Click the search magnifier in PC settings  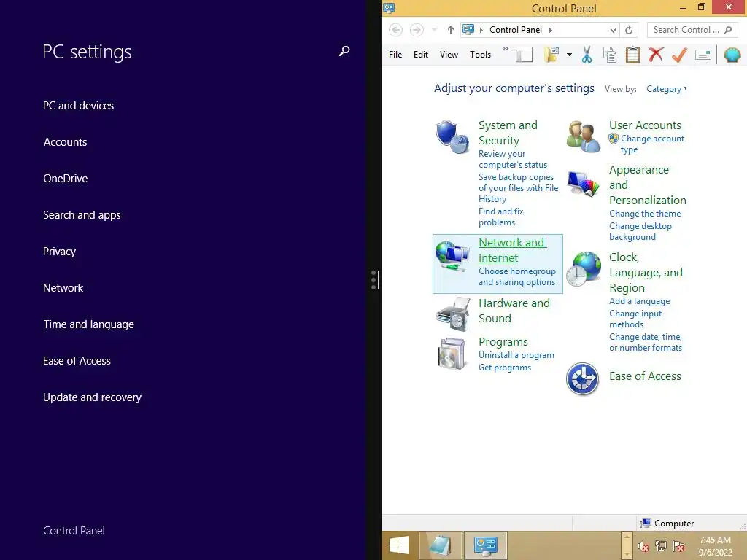click(x=344, y=51)
